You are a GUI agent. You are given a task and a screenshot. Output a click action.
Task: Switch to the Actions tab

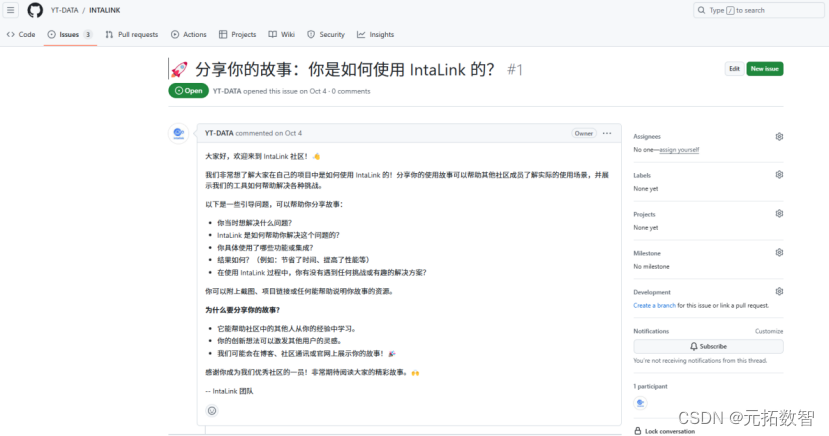tap(189, 34)
